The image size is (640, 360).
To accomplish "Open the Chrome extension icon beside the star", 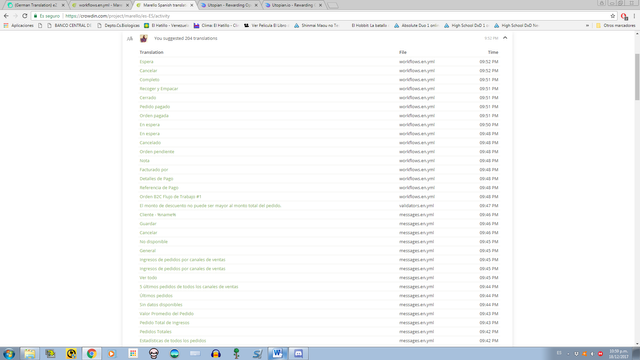I will pos(624,16).
